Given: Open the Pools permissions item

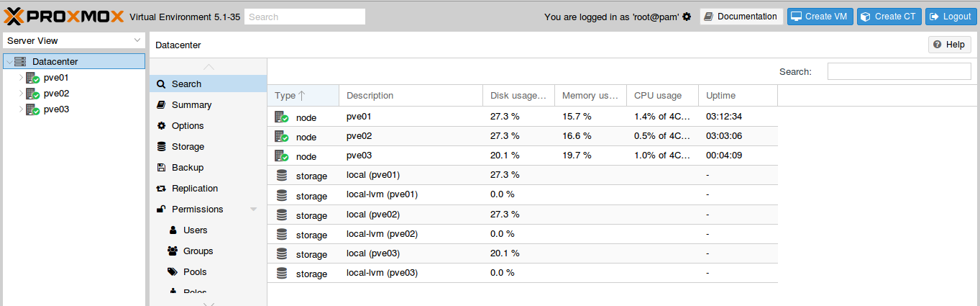Looking at the screenshot, I should pyautogui.click(x=209, y=272).
